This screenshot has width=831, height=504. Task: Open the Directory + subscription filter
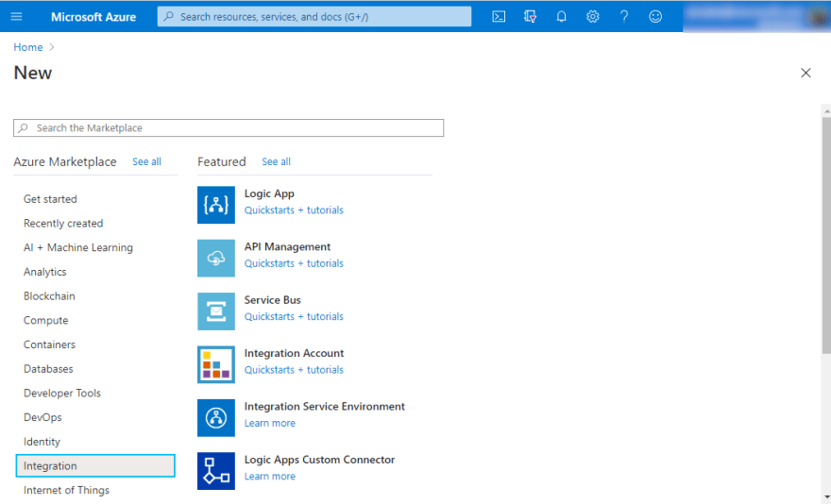(530, 16)
